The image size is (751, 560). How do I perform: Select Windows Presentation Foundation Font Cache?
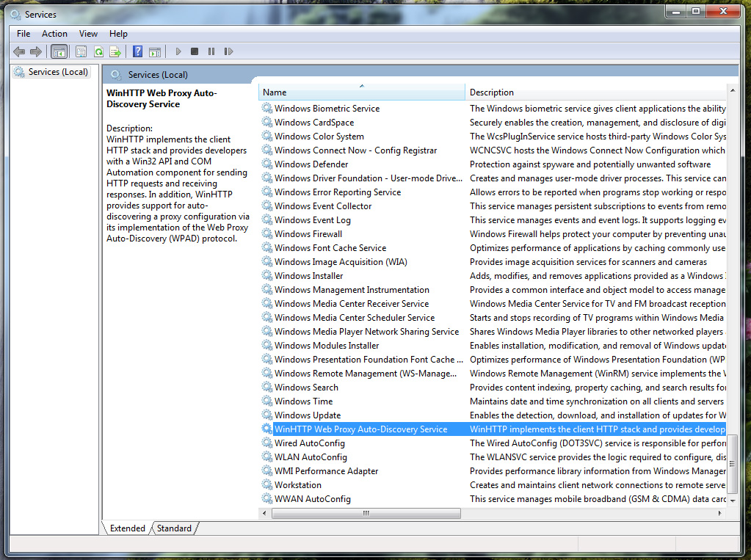[493, 360]
